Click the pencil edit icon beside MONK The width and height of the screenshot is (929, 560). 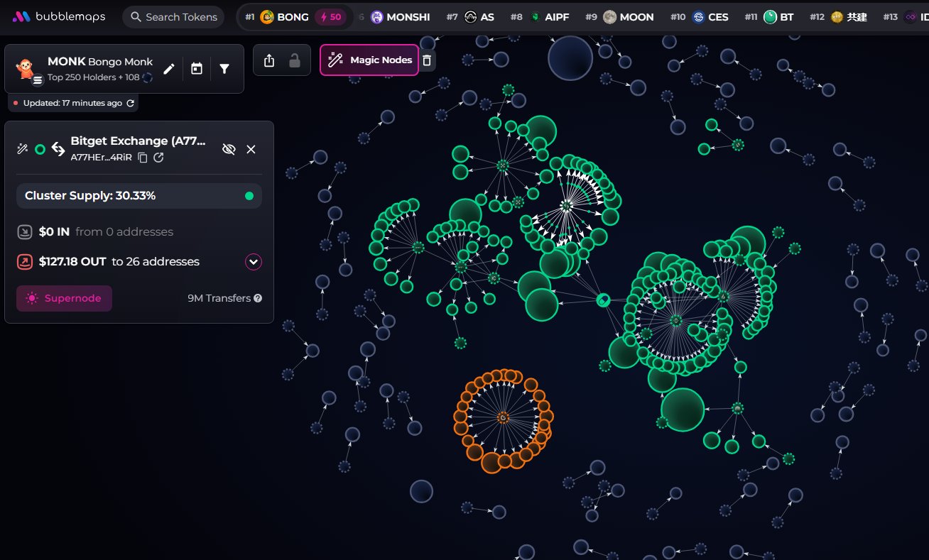168,69
